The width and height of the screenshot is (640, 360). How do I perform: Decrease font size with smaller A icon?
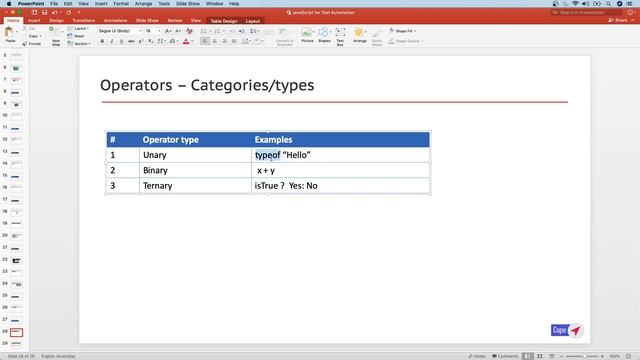(178, 31)
